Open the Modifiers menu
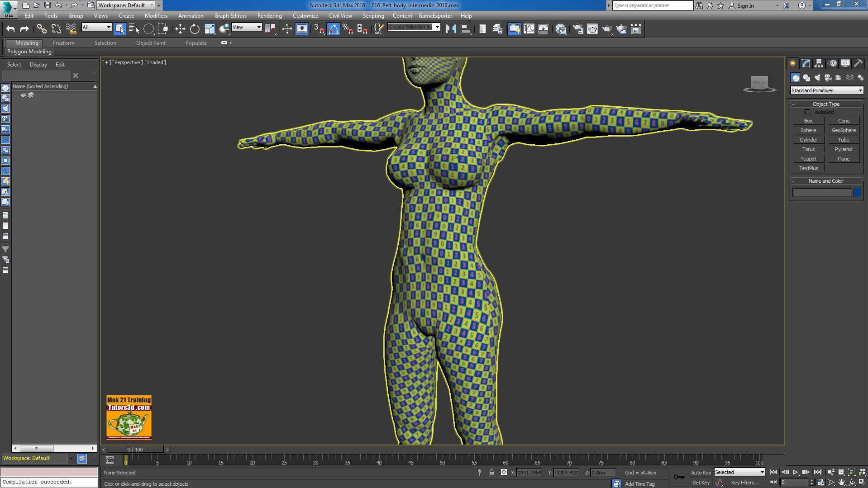Viewport: 868px width, 488px height. pos(156,16)
